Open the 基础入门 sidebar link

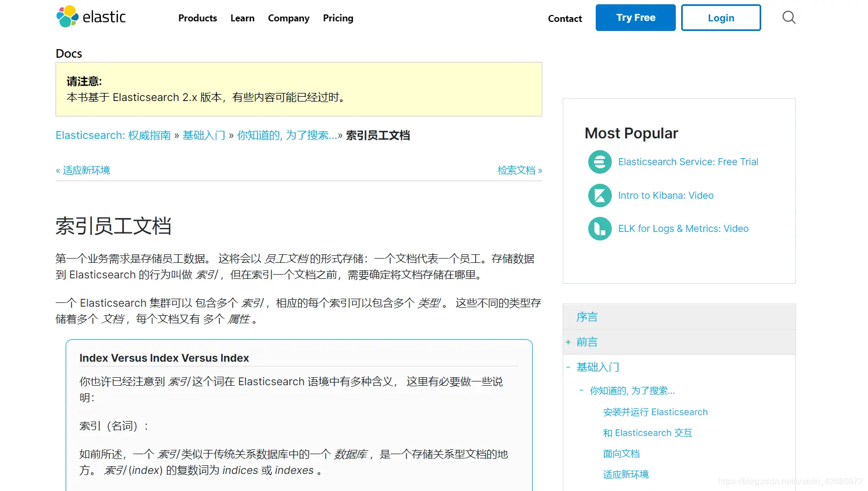pos(598,367)
